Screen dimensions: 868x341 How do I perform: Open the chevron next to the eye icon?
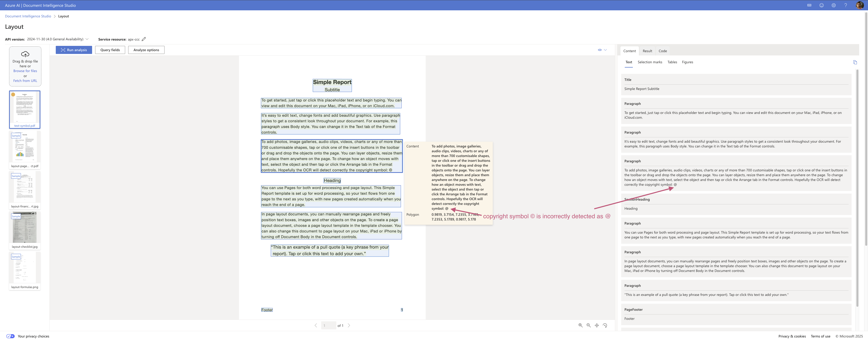click(606, 50)
